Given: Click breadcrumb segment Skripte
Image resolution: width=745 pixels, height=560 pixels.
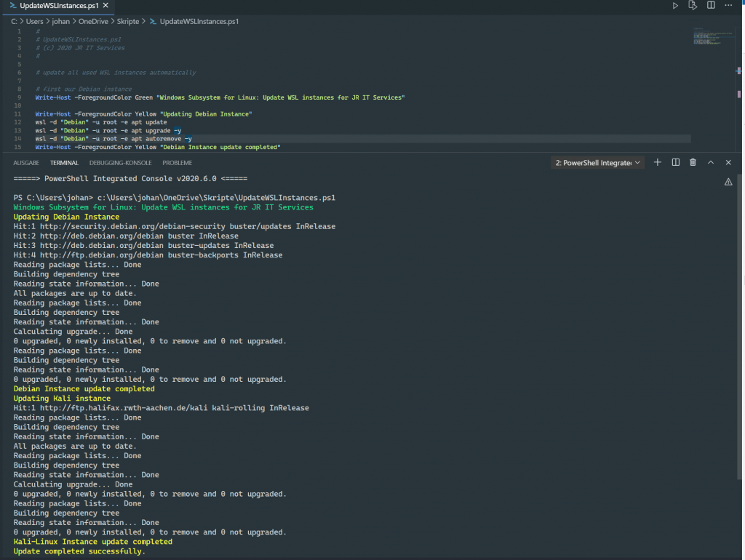Looking at the screenshot, I should coord(128,21).
